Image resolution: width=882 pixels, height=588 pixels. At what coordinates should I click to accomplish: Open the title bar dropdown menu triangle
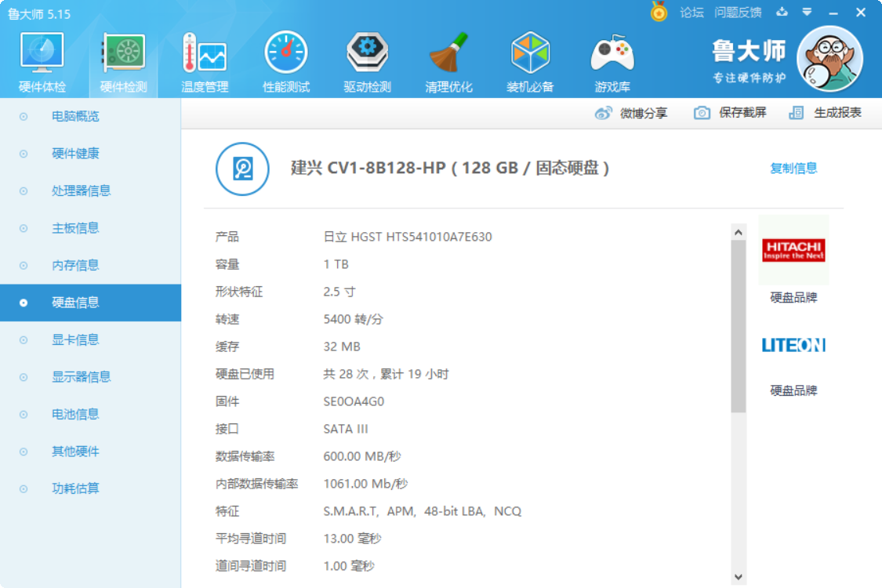807,12
